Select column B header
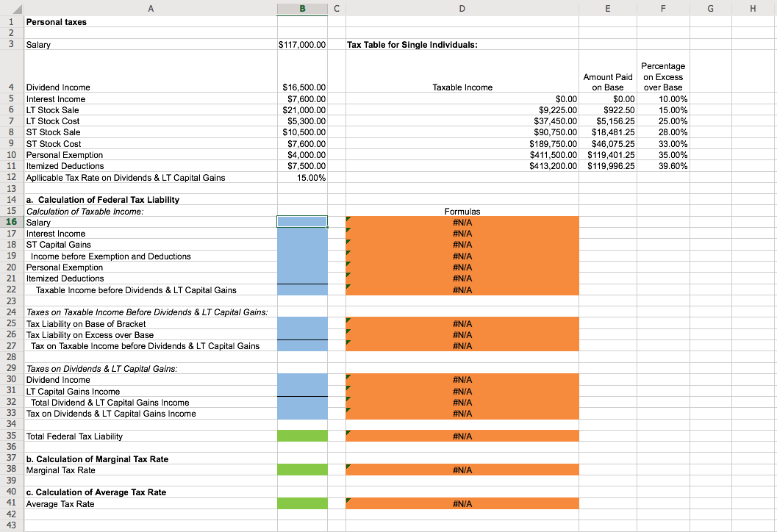 pyautogui.click(x=302, y=8)
